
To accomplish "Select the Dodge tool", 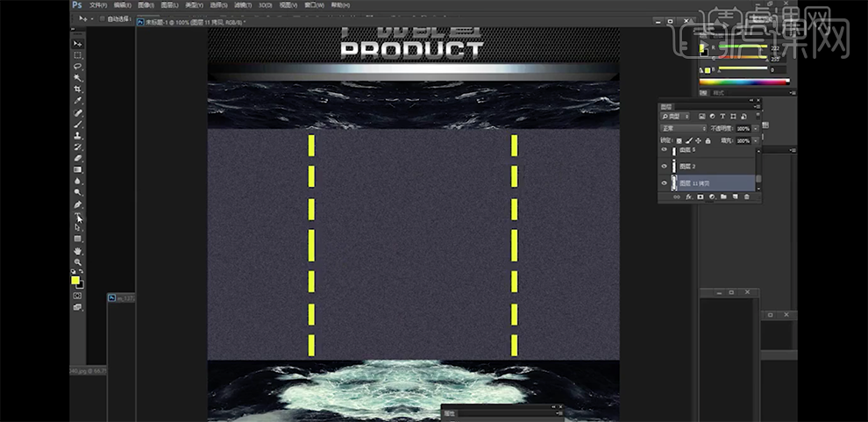I will point(78,193).
